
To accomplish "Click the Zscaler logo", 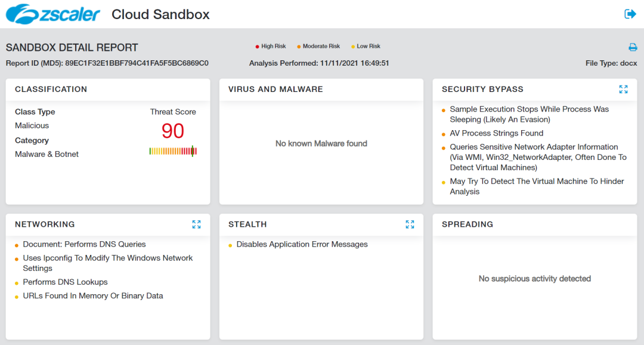I will (x=52, y=13).
